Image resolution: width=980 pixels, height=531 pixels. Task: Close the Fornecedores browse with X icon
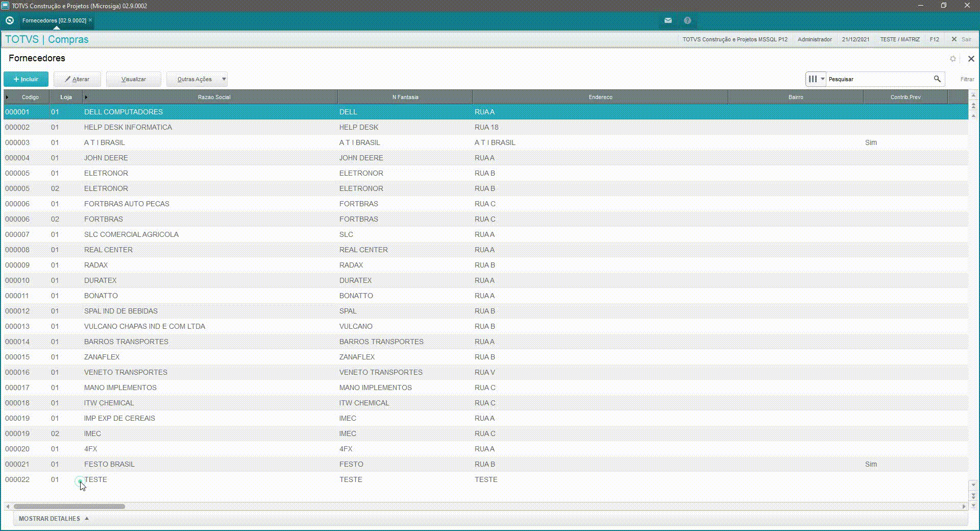click(971, 59)
